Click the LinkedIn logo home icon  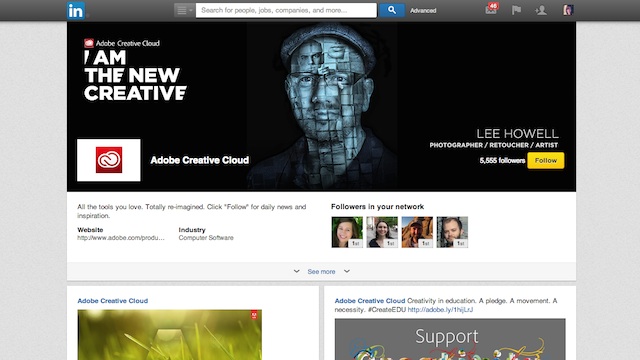tap(76, 10)
